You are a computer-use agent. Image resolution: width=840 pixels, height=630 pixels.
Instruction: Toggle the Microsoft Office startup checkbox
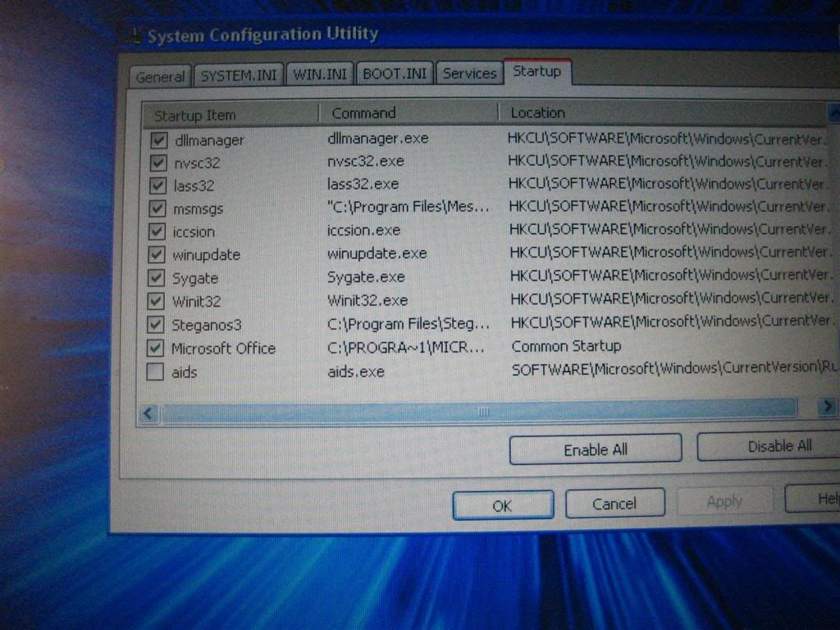click(155, 349)
